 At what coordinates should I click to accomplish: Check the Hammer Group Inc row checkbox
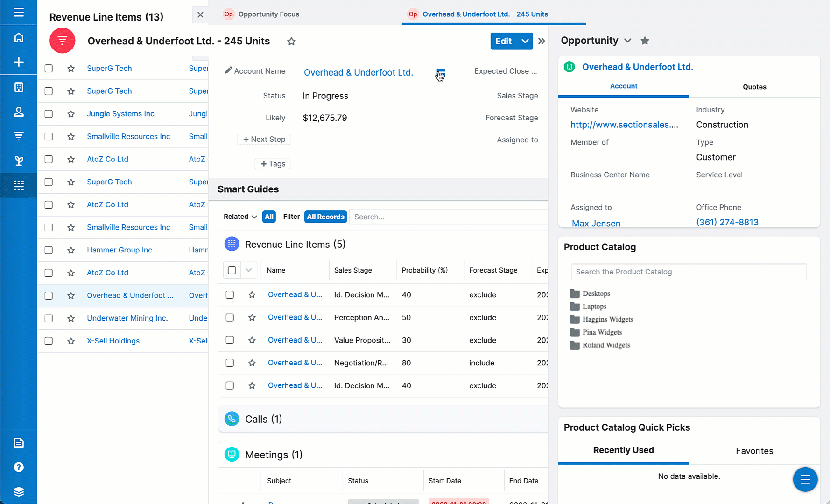pyautogui.click(x=49, y=250)
